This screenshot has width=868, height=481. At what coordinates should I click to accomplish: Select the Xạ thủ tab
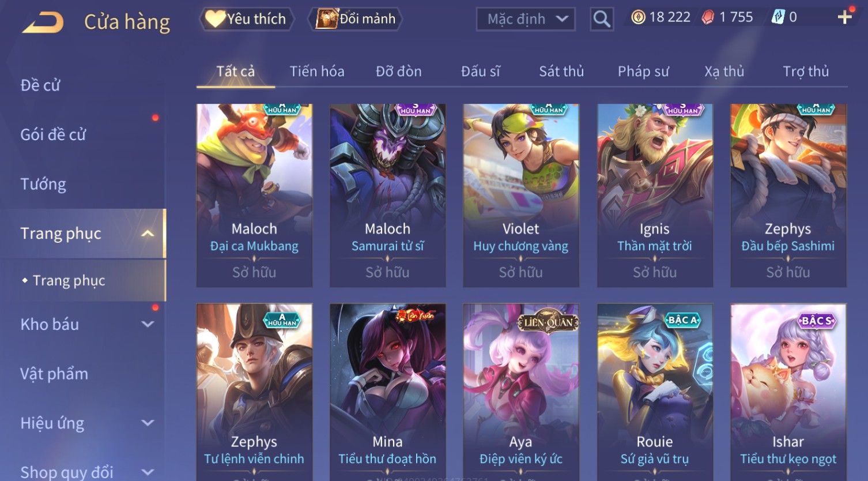click(724, 72)
